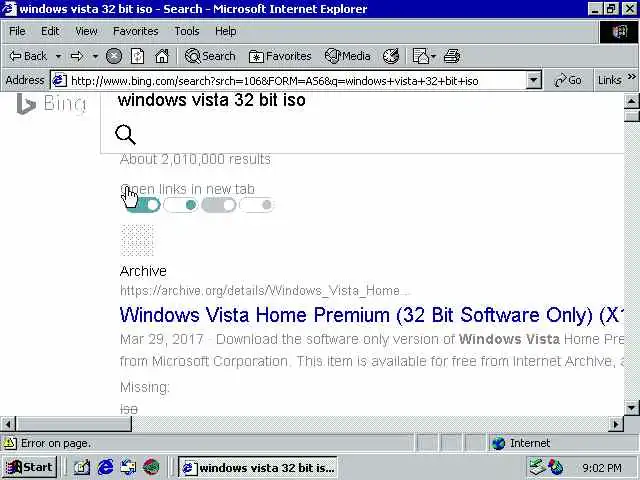Viewport: 640px width, 480px height.
Task: Open the Search pane toolbar button
Action: coord(210,56)
